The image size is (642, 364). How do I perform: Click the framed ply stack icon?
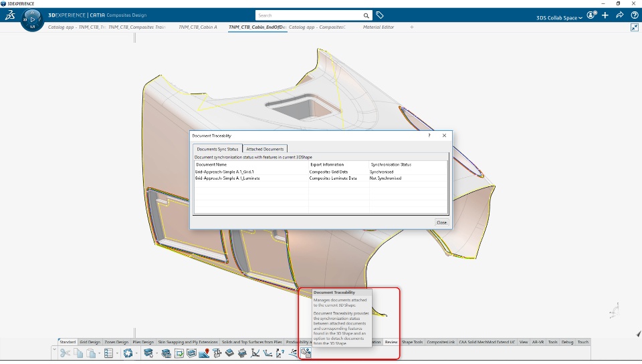191,353
